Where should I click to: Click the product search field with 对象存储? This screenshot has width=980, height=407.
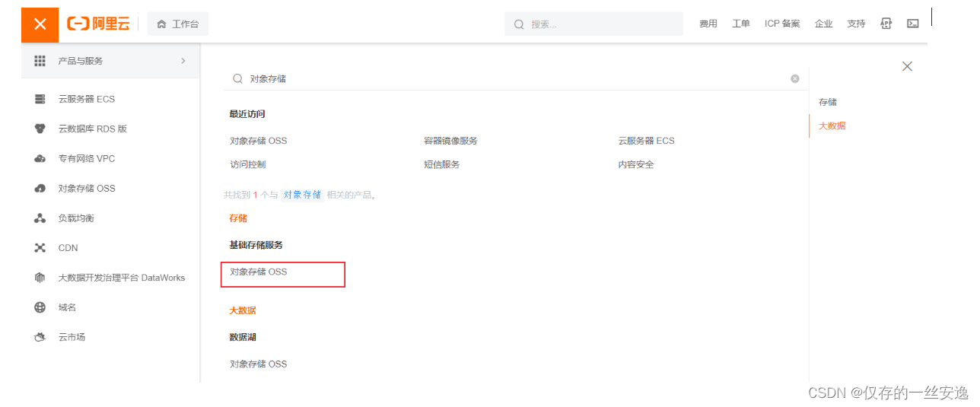516,78
